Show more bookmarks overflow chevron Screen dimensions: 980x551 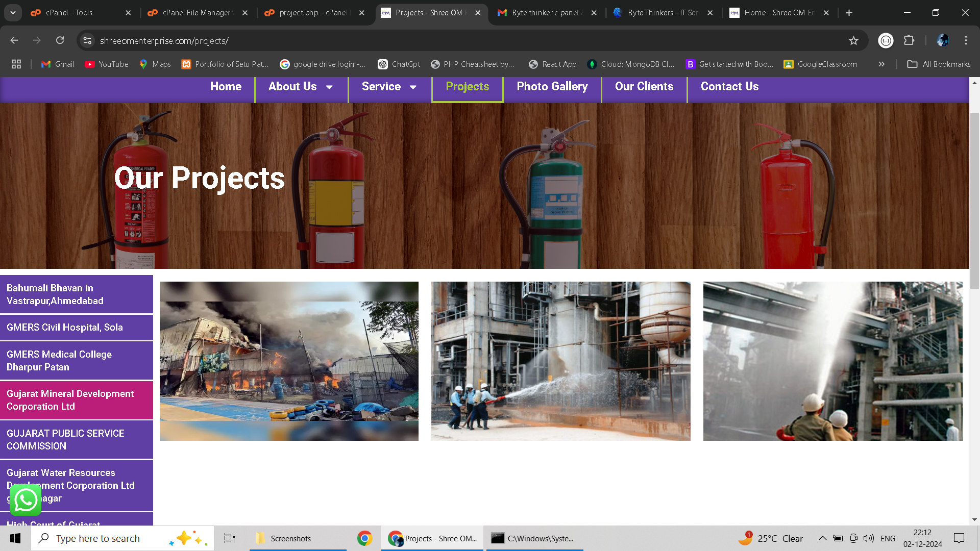(881, 64)
